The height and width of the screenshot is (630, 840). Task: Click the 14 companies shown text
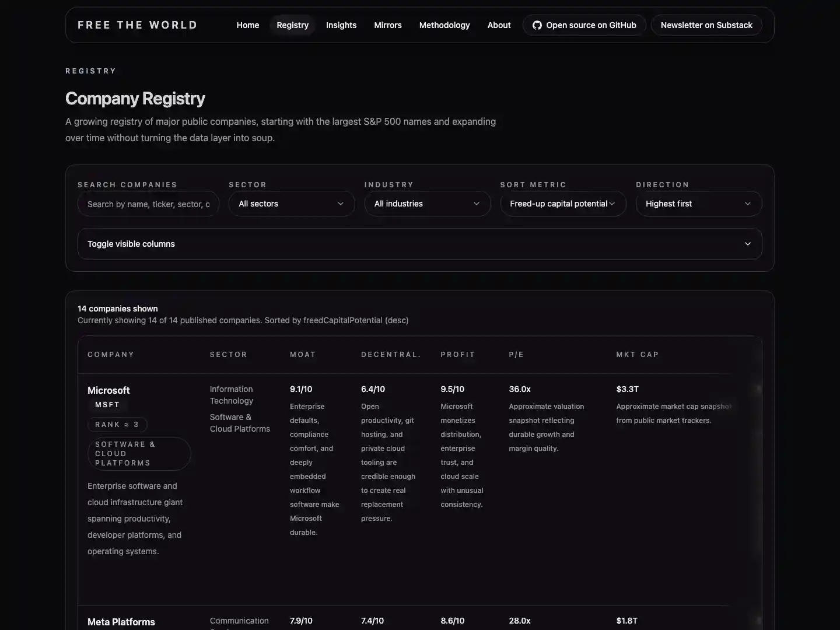pyautogui.click(x=118, y=309)
